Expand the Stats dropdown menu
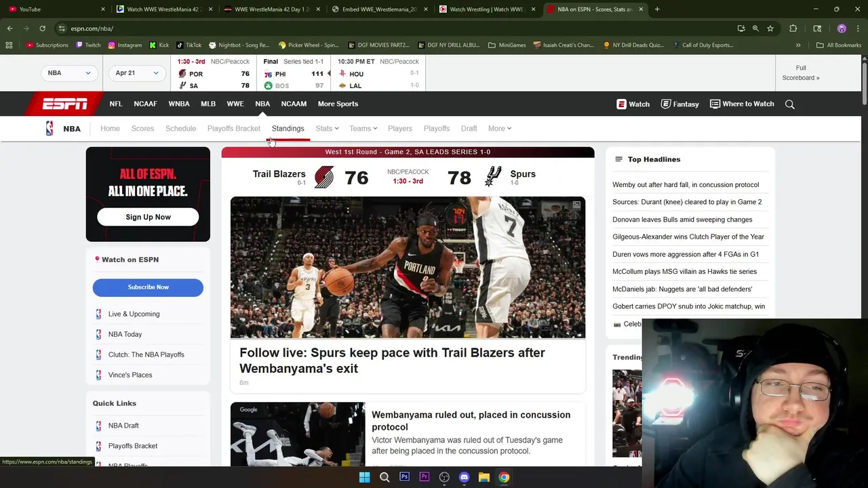Screen dimensions: 868x488 [x=327, y=128]
